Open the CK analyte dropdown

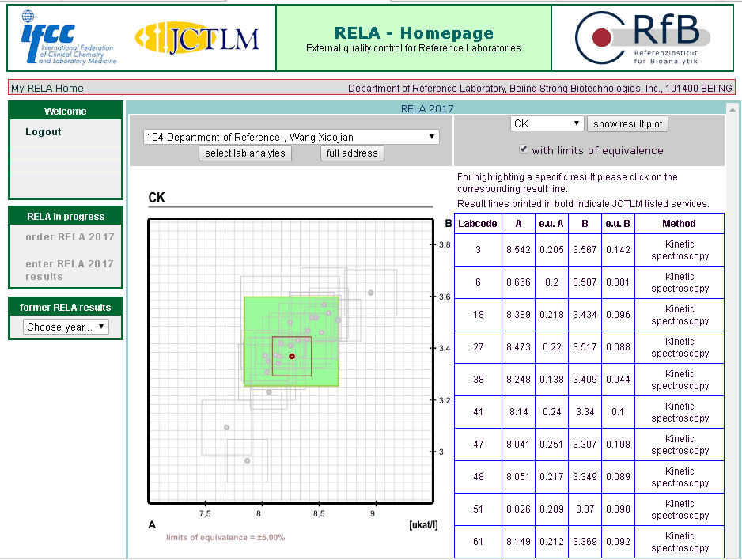[x=547, y=124]
